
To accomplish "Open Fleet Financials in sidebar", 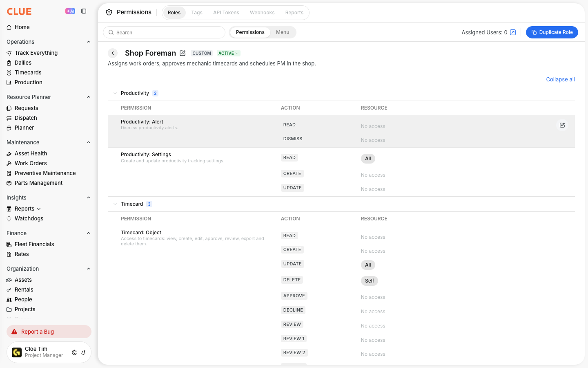I will [34, 244].
